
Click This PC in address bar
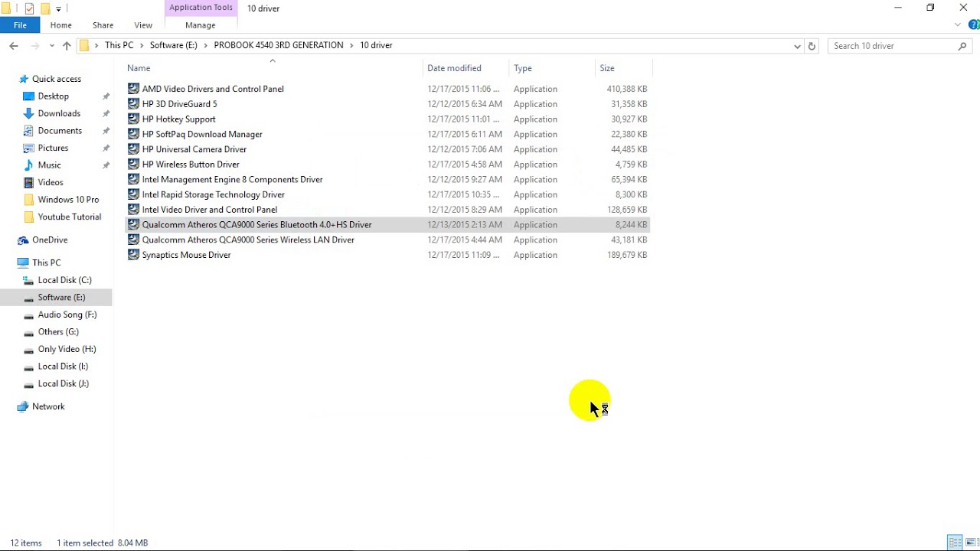pyautogui.click(x=119, y=45)
